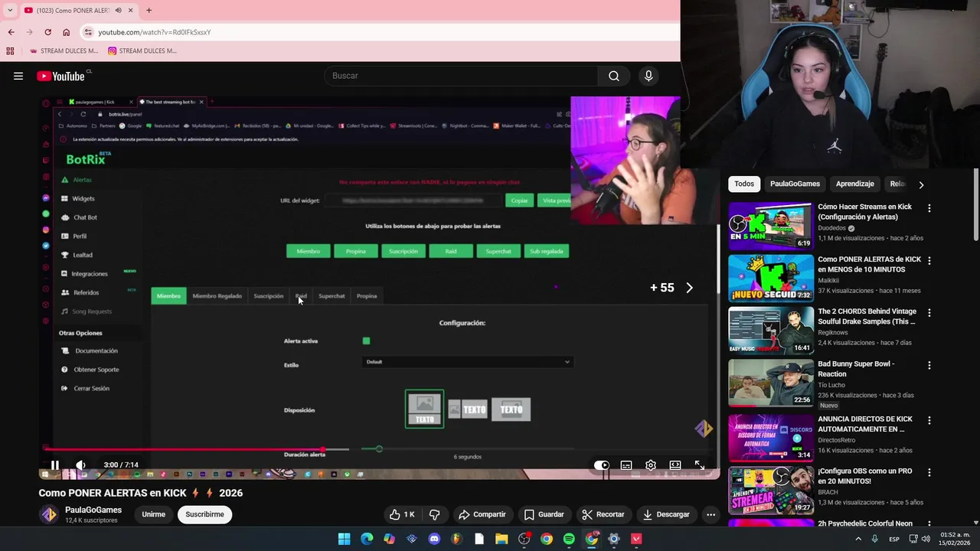Open the ANUNCIA DIRECTOS DE KICK thumbnail

coord(770,437)
